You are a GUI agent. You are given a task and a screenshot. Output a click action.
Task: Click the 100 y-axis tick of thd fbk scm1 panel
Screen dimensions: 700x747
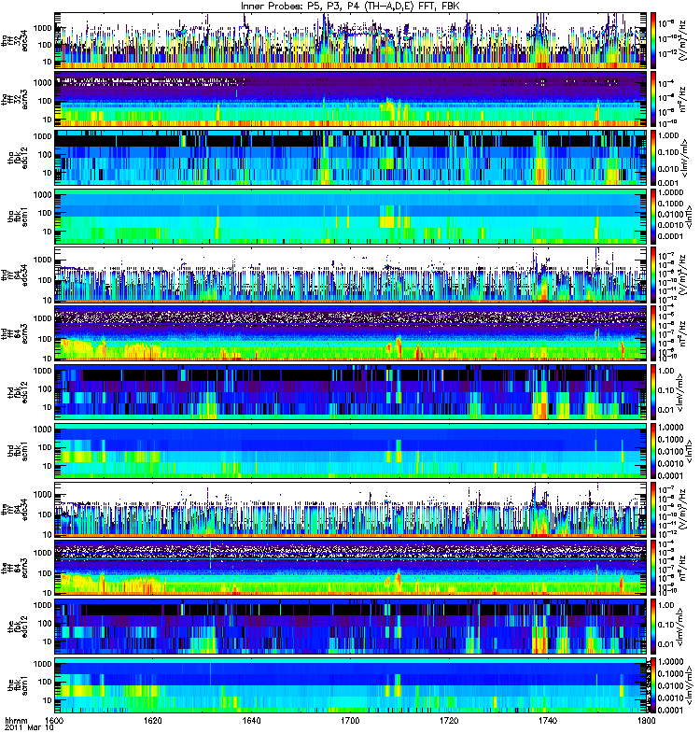pos(45,447)
